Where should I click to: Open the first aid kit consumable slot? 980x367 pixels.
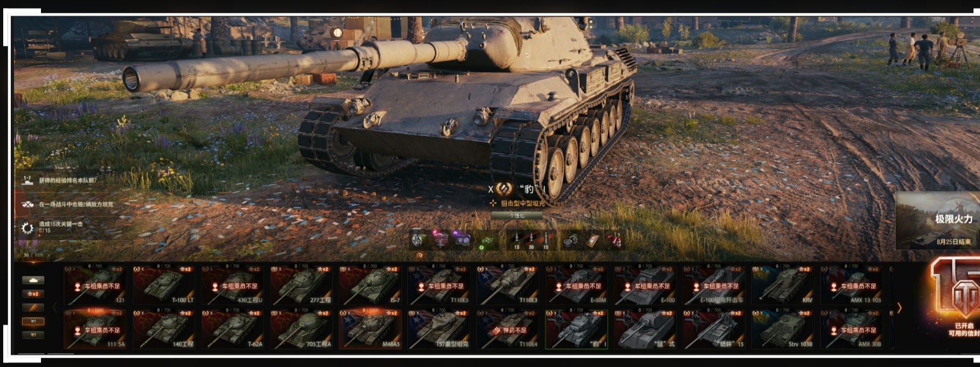tap(593, 240)
